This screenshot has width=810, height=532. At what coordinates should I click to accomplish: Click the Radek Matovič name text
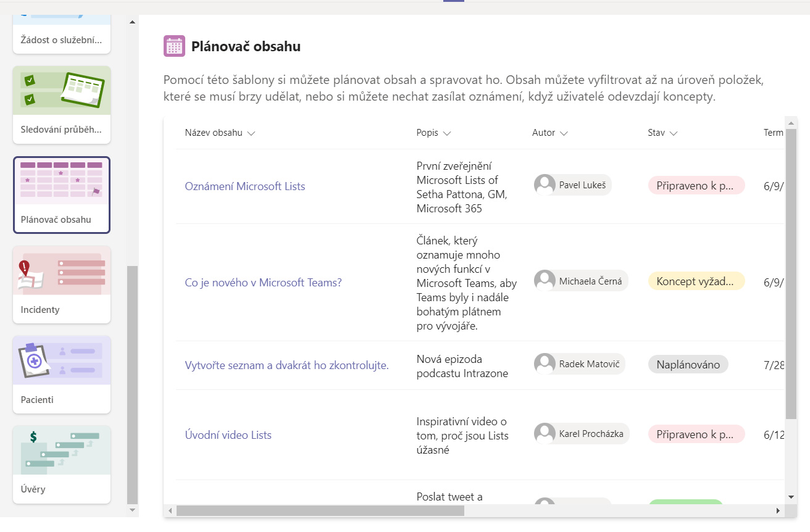[589, 364]
